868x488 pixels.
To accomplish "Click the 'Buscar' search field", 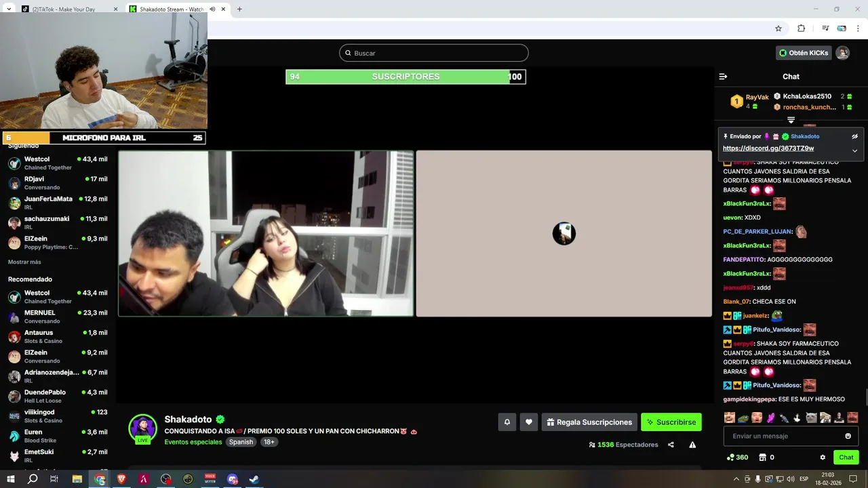I will (434, 53).
